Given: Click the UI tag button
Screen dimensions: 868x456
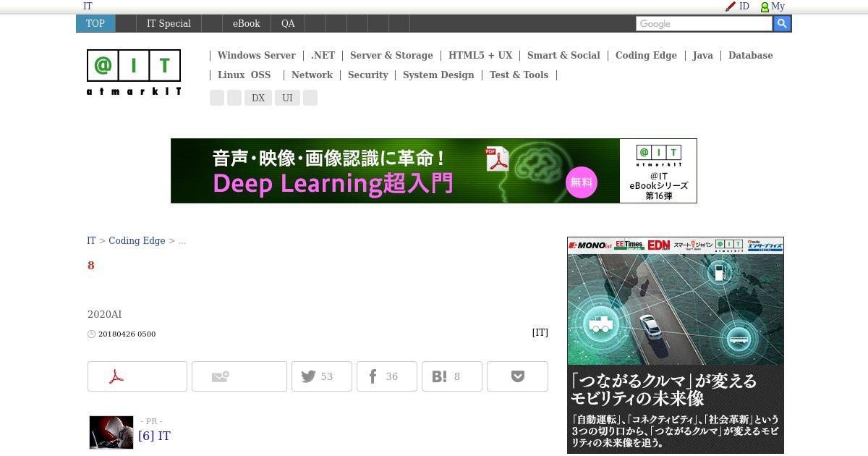Looking at the screenshot, I should (287, 98).
